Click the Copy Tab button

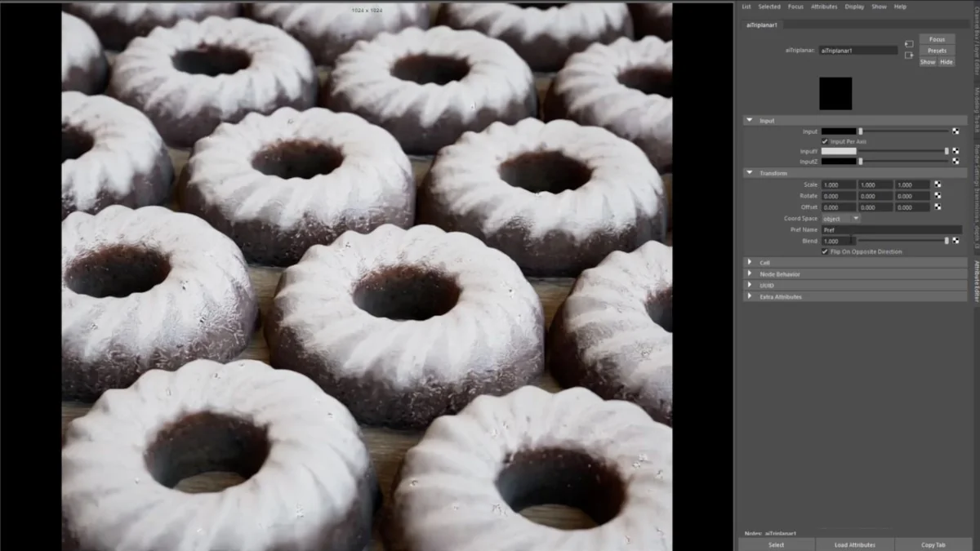coord(933,544)
